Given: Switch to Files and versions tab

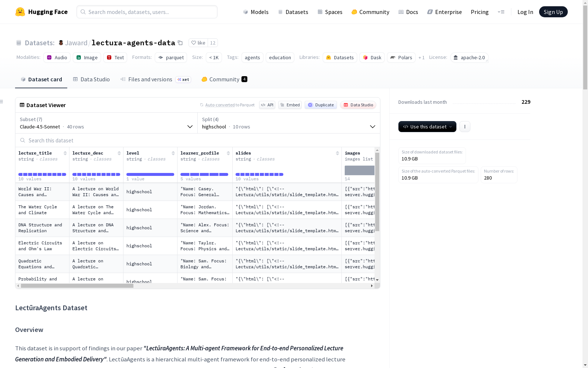Looking at the screenshot, I should (x=155, y=79).
